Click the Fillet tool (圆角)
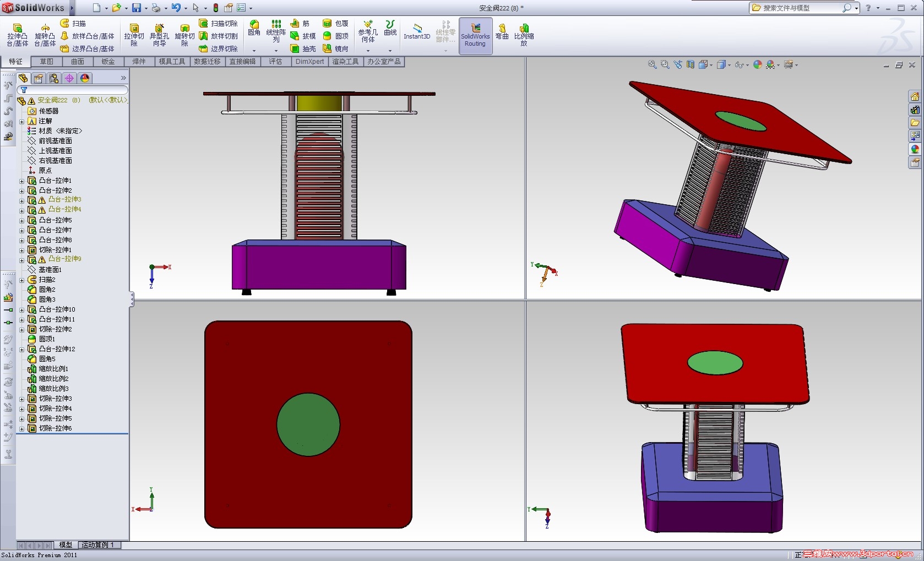The image size is (924, 561). pos(254,28)
